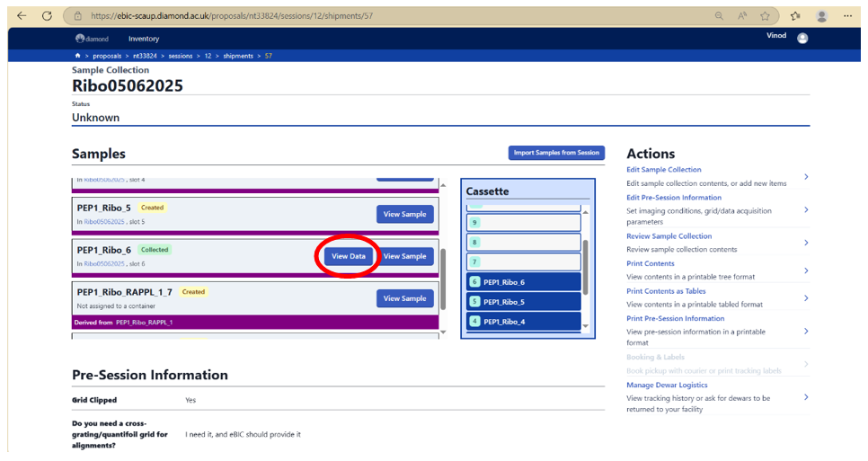The image size is (868, 461).
Task: Open the derived-from PEP1_Ribo_RAPPL_1 link
Action: click(144, 322)
